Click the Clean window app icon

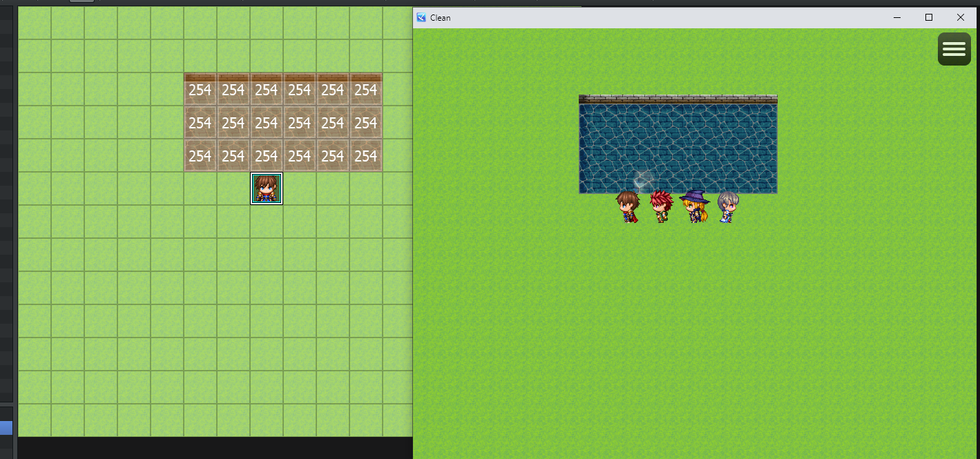421,17
